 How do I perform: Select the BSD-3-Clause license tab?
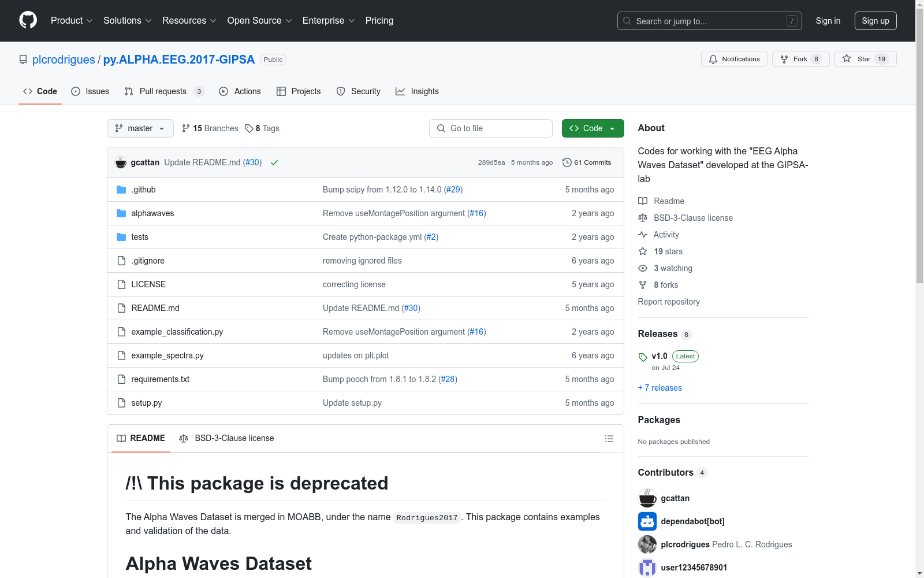(x=227, y=438)
